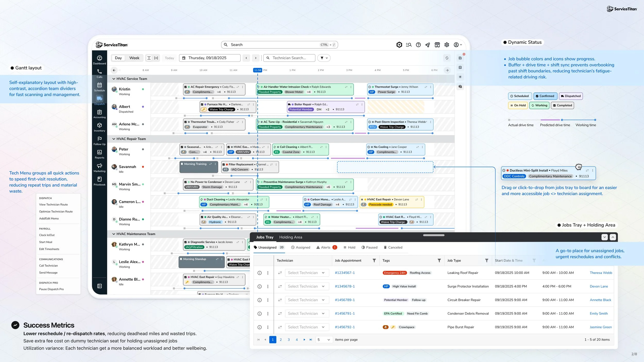Open the Help question mark icon
Image resolution: width=644 pixels, height=362 pixels.
click(x=418, y=45)
